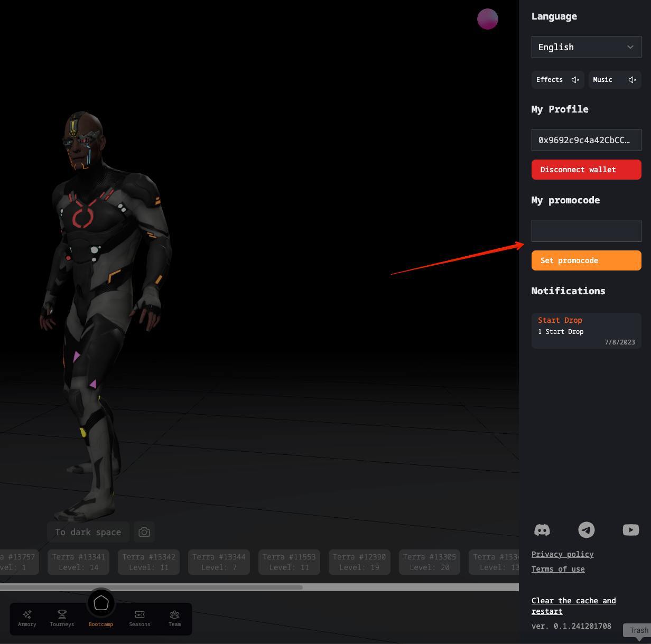Open the YouTube channel icon

pos(630,529)
